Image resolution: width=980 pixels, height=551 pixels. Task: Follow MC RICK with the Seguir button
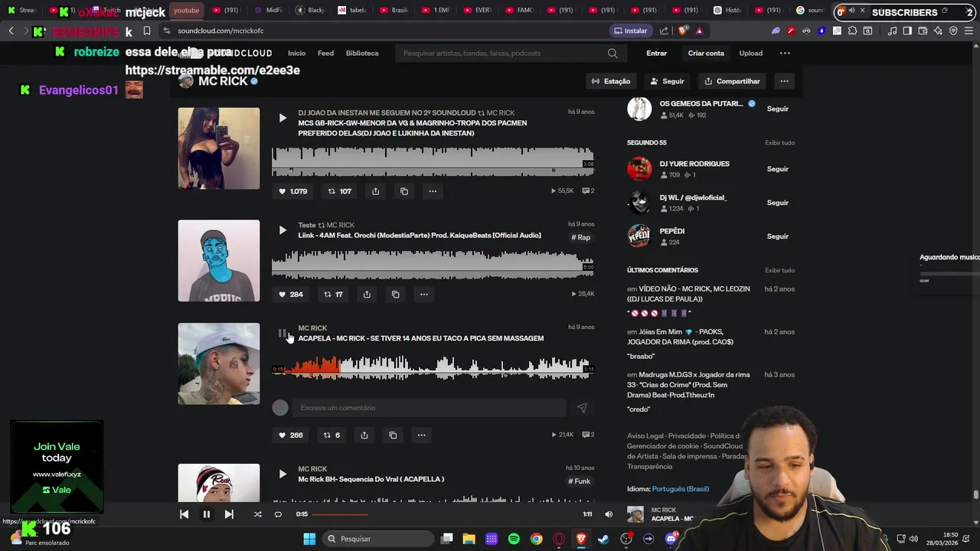[x=667, y=81]
